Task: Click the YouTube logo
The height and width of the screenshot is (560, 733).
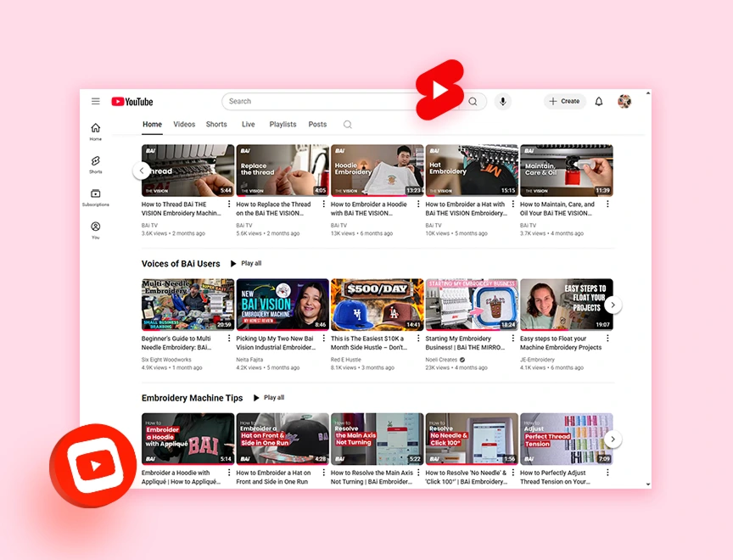Action: pos(132,102)
